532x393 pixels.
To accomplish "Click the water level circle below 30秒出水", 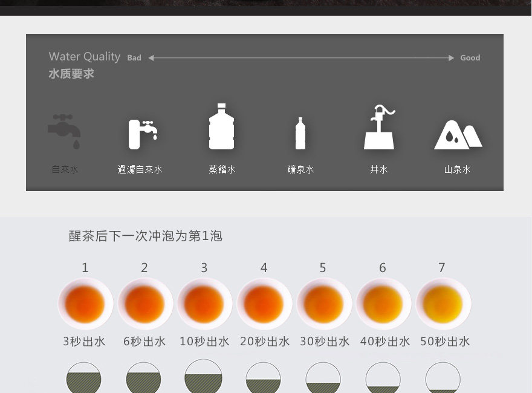I will pyautogui.click(x=323, y=377).
